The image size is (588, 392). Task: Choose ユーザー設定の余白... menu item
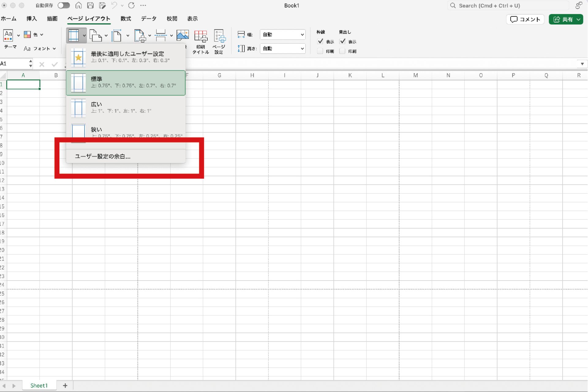point(103,156)
